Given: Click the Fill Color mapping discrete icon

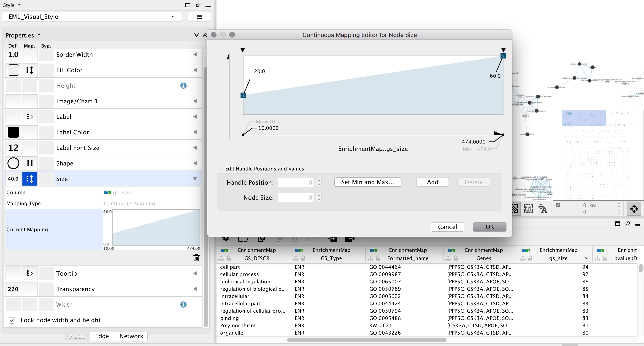Looking at the screenshot, I should click(x=30, y=70).
